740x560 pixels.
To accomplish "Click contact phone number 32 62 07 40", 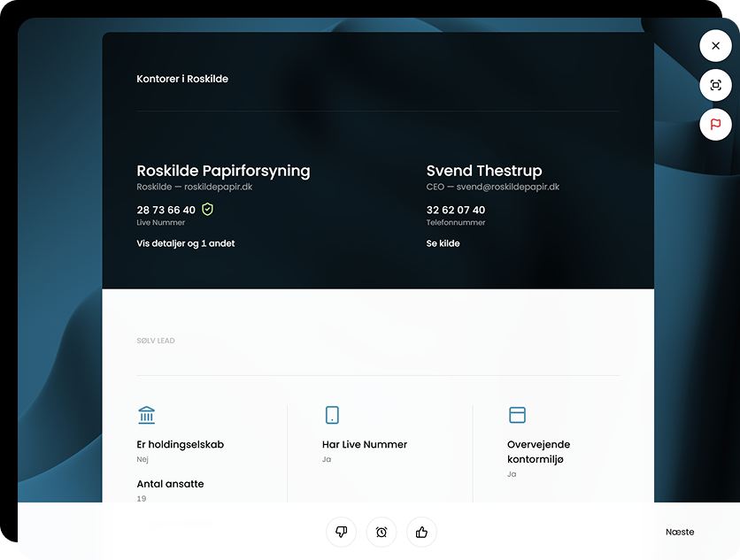I will pyautogui.click(x=455, y=210).
